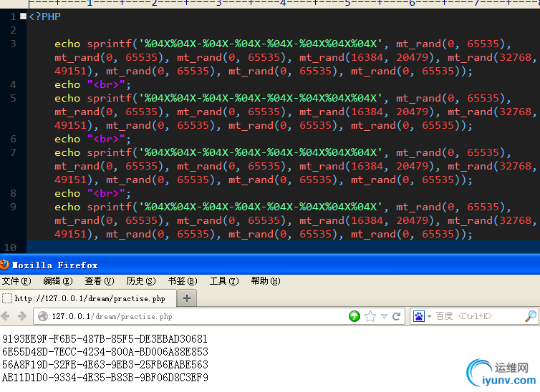Click line number 1 in editor gutter
Screen dimensions: 540x392
13,16
